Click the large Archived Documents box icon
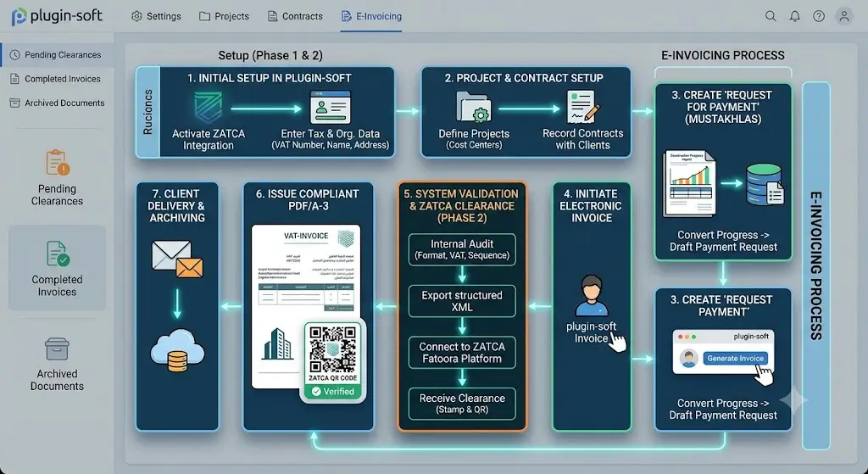The height and width of the screenshot is (474, 868). pos(57,349)
